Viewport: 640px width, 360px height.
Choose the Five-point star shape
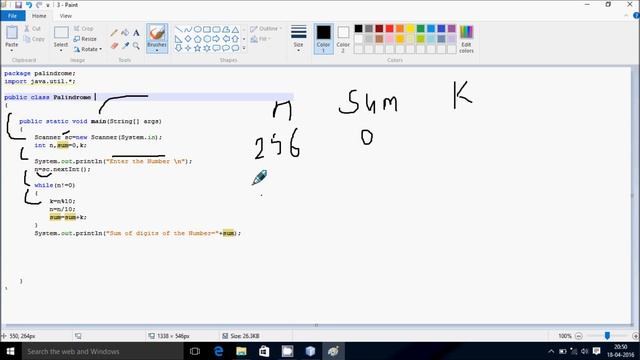click(x=198, y=48)
